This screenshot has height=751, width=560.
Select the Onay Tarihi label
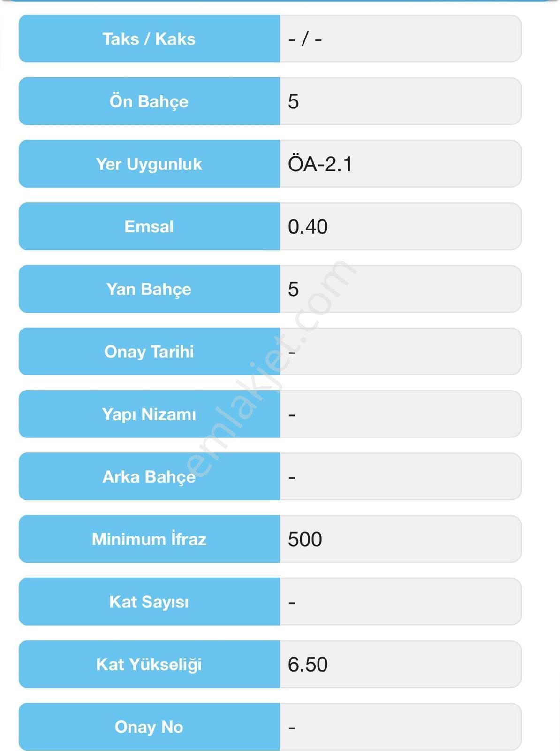click(x=149, y=352)
